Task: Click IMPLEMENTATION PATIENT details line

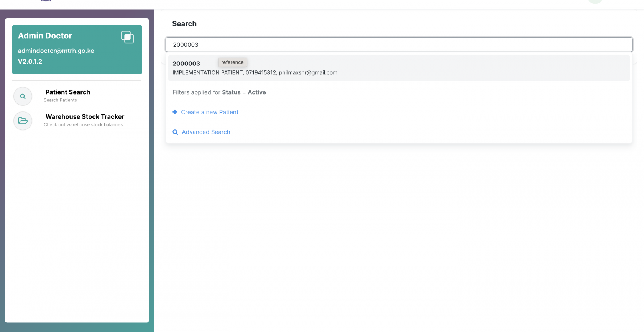Action: pos(255,72)
